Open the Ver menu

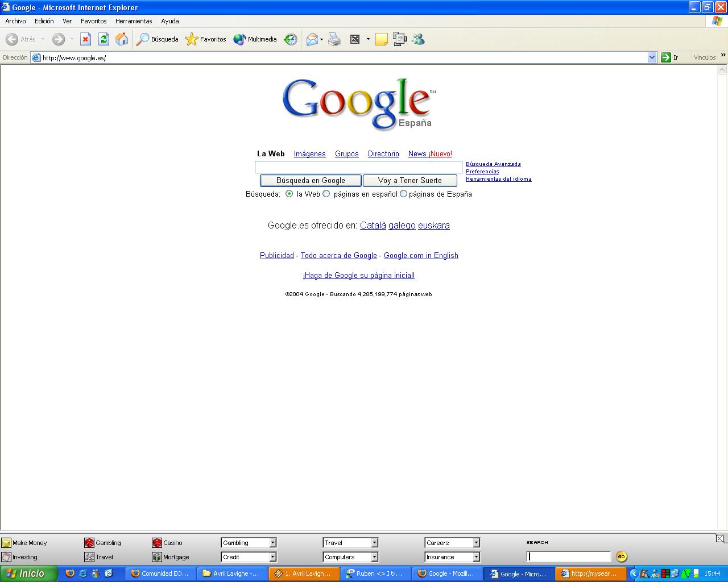coord(67,21)
